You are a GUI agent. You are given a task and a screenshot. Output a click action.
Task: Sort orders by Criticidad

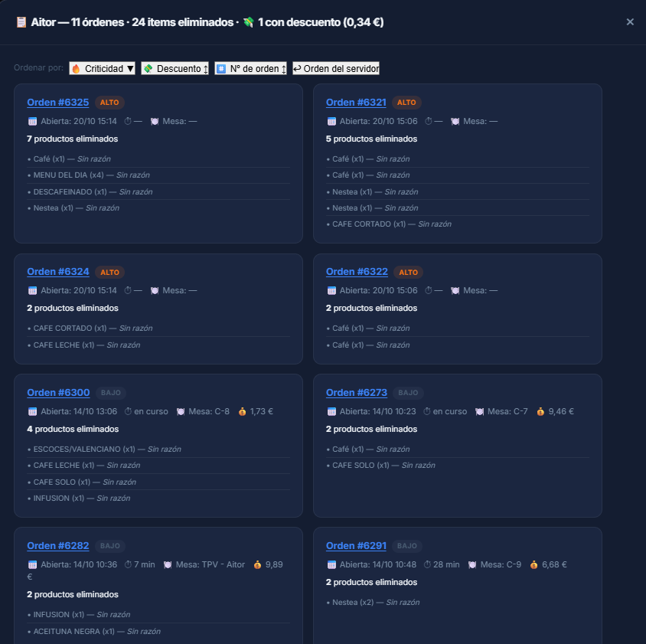coord(102,68)
